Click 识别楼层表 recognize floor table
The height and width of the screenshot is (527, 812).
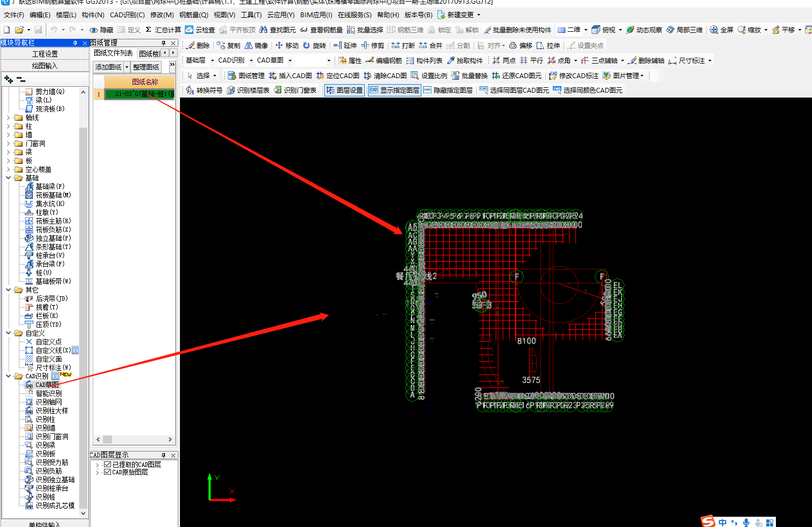point(248,90)
